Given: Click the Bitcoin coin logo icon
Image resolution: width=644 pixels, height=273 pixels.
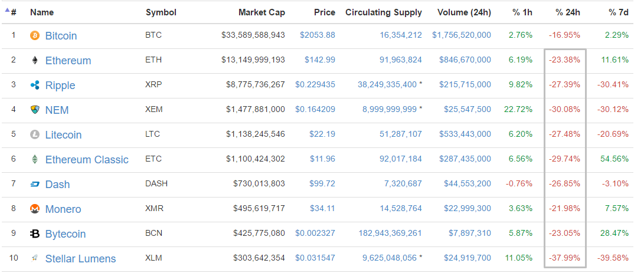Looking at the screenshot, I should click(35, 35).
